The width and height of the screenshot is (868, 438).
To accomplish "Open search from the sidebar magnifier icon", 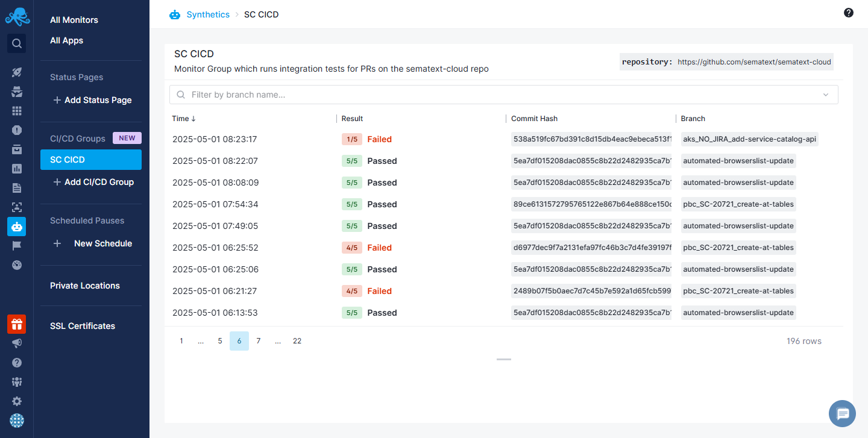I will (x=16, y=43).
